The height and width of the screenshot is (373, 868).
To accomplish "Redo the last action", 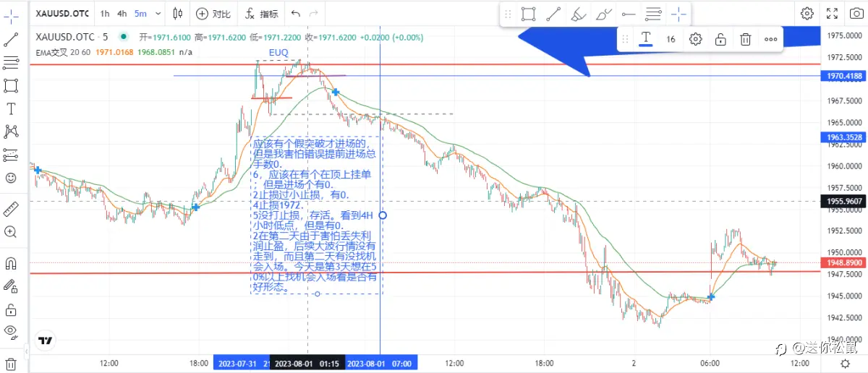I will 313,14.
